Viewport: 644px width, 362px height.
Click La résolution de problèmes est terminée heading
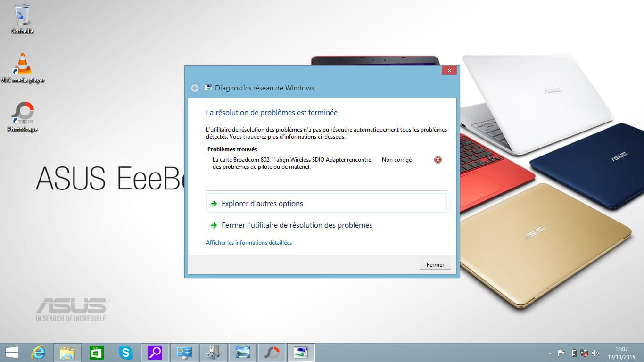coord(272,113)
